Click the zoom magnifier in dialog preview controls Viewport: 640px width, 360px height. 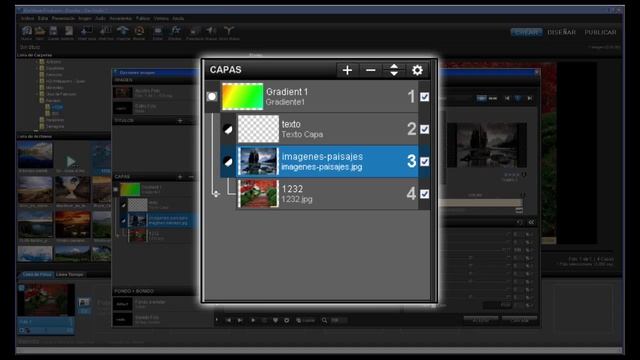click(x=324, y=320)
